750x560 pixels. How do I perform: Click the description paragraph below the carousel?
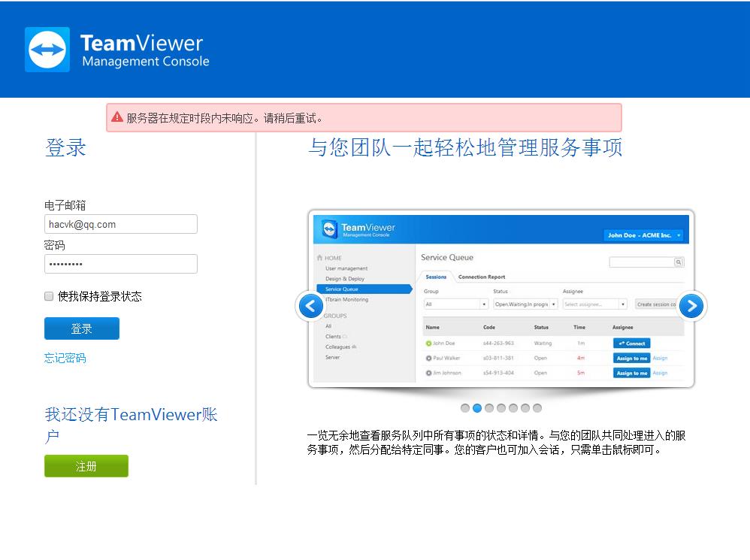pyautogui.click(x=496, y=442)
